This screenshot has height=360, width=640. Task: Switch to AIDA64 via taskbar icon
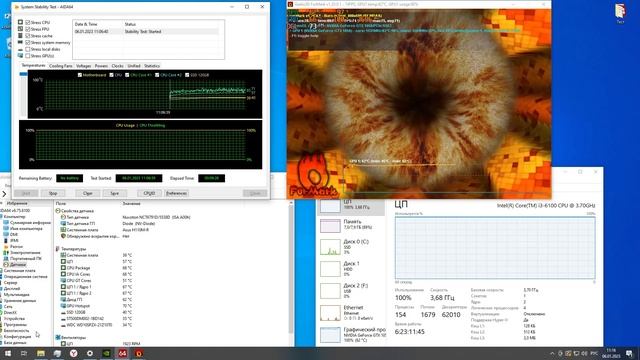pyautogui.click(x=122, y=353)
